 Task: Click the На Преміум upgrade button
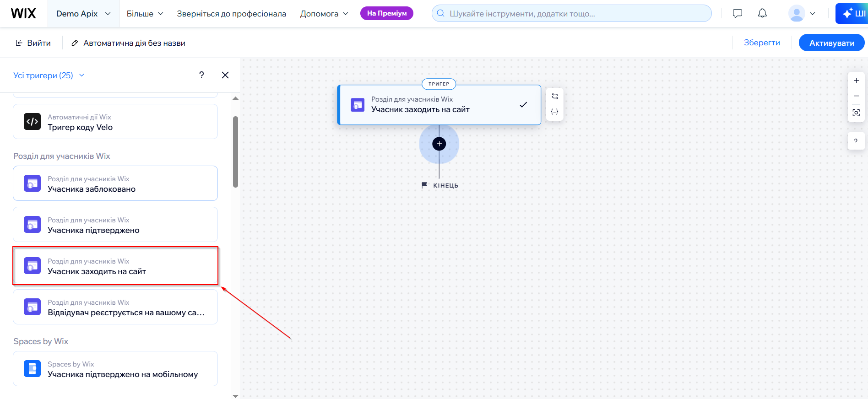(x=387, y=13)
